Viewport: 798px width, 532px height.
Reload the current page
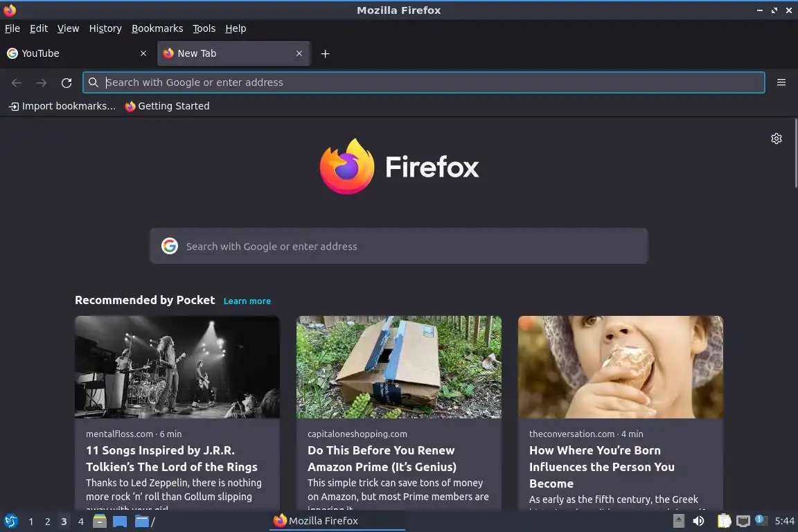point(66,82)
